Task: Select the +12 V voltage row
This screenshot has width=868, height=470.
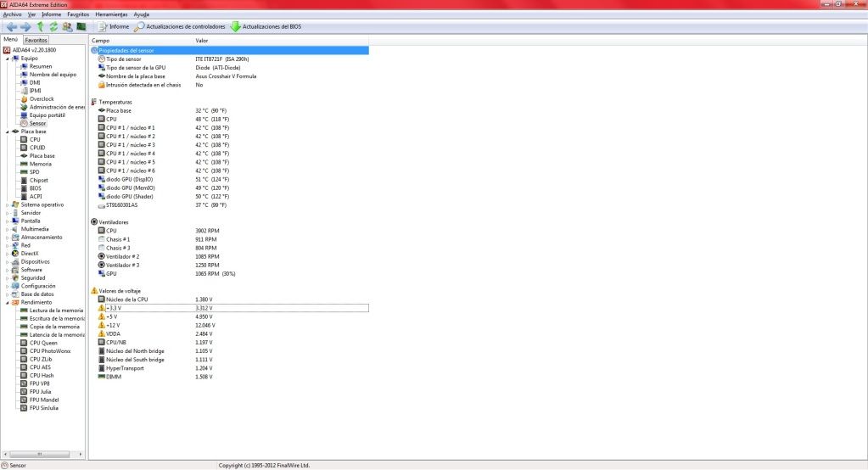Action: click(x=230, y=326)
